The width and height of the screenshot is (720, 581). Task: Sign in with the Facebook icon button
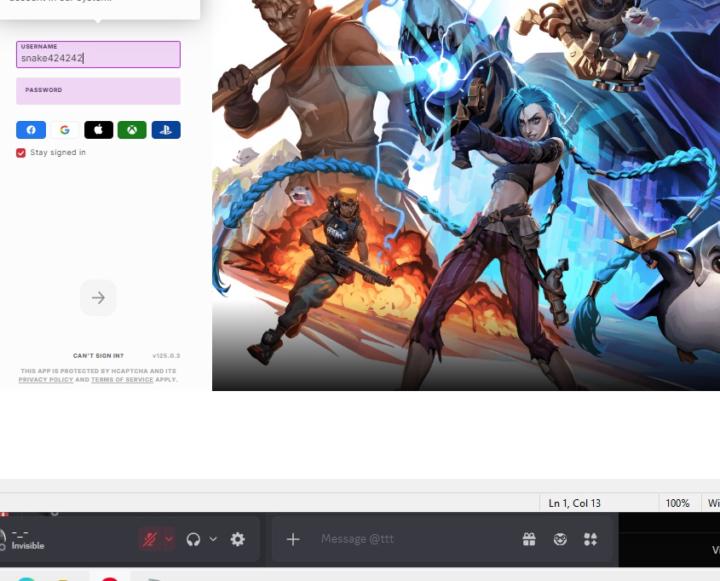coord(31,130)
